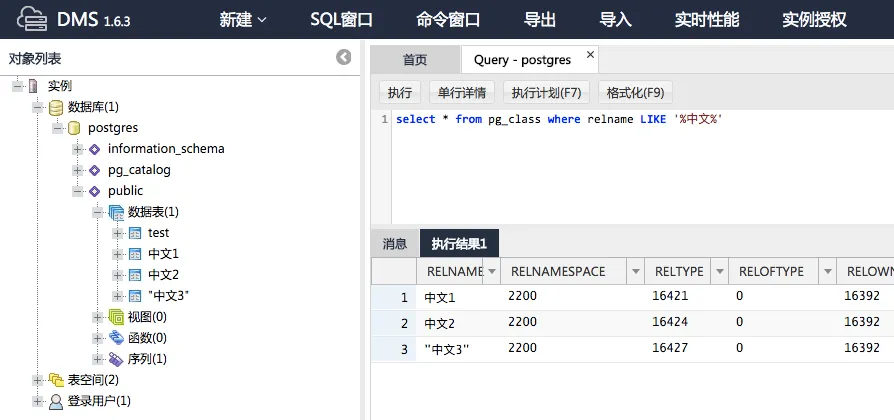Open the RELOFTYPE column filter dropdown

coord(828,271)
